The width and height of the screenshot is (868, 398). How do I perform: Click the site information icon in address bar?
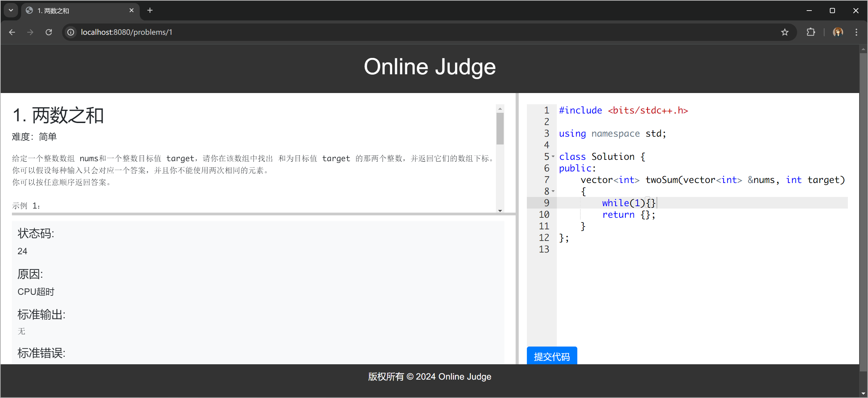pyautogui.click(x=71, y=32)
